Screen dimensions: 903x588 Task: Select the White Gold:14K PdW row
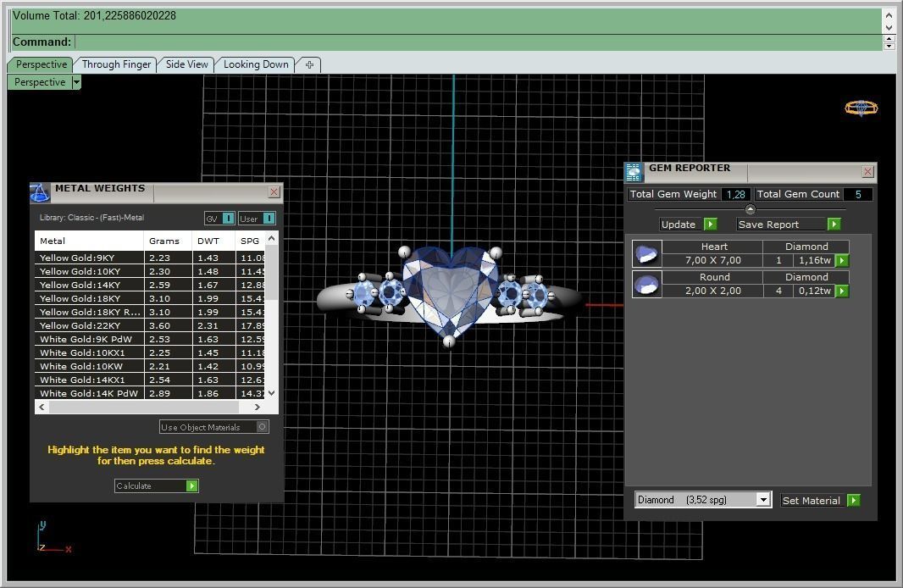[150, 393]
